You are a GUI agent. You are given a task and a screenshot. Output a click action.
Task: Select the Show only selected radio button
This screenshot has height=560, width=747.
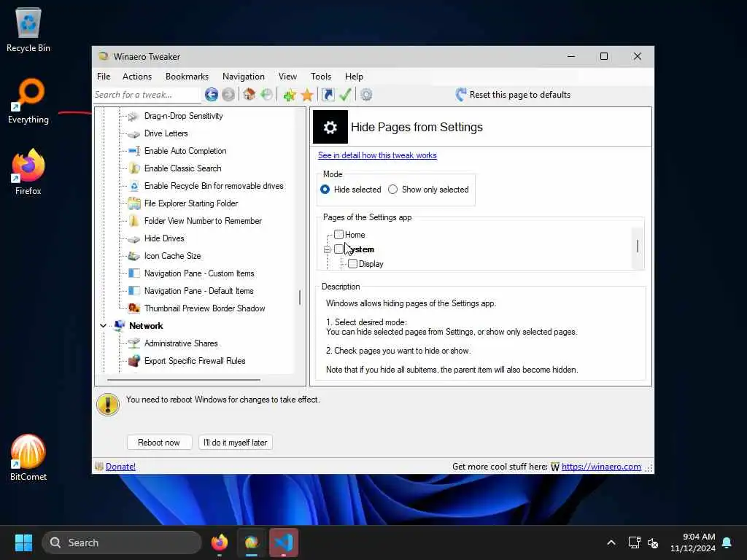[392, 190]
